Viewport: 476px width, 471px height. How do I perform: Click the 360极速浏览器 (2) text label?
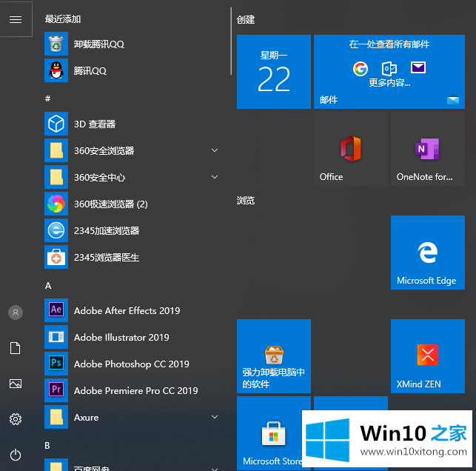(111, 204)
